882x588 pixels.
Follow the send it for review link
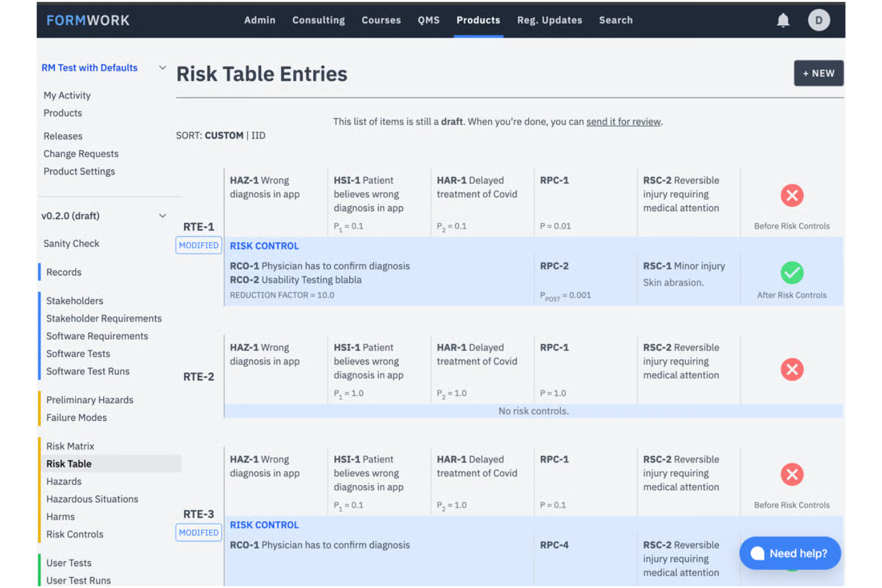(623, 122)
